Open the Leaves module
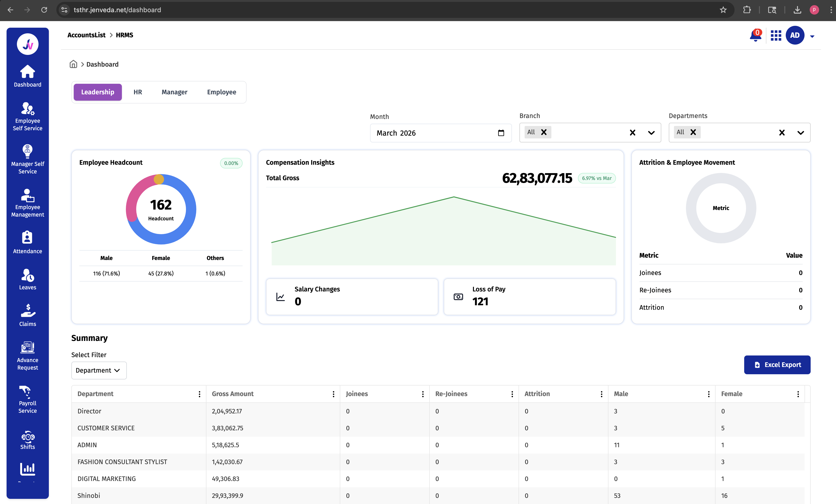The height and width of the screenshot is (504, 836). click(x=27, y=279)
